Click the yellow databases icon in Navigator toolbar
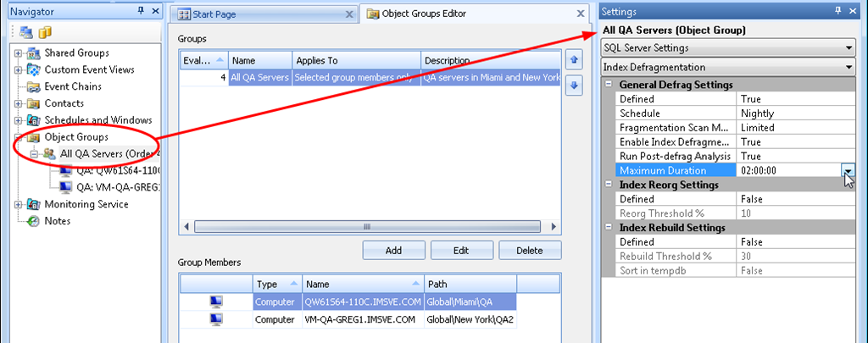 point(45,32)
